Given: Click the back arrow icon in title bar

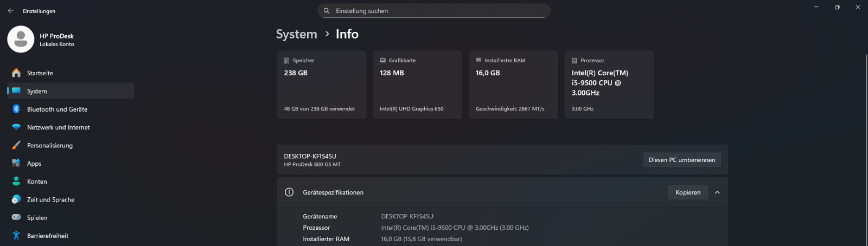Looking at the screenshot, I should tap(11, 11).
